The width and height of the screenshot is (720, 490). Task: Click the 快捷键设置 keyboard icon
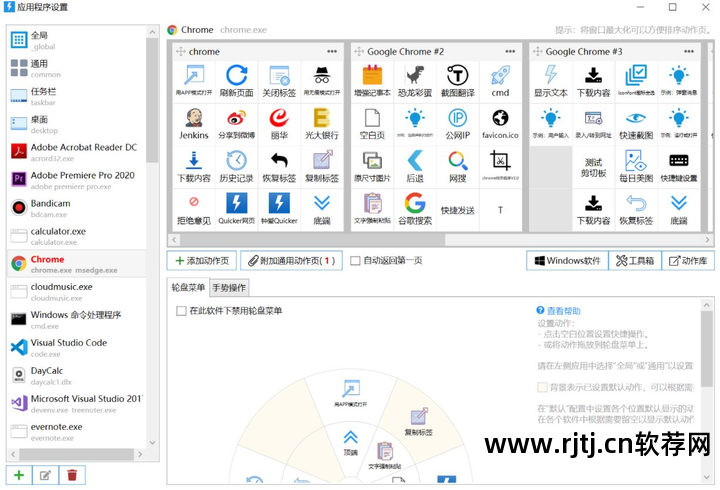point(679,160)
